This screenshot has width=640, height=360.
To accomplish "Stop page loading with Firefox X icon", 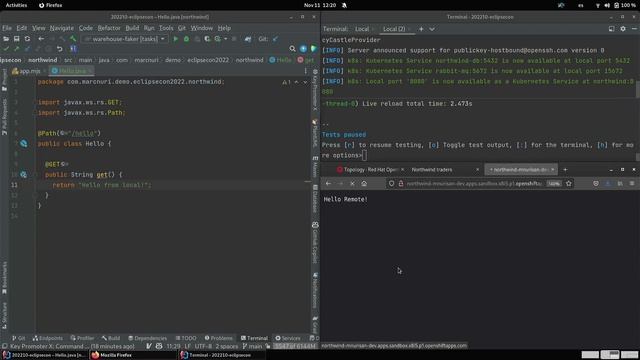I will click(353, 184).
